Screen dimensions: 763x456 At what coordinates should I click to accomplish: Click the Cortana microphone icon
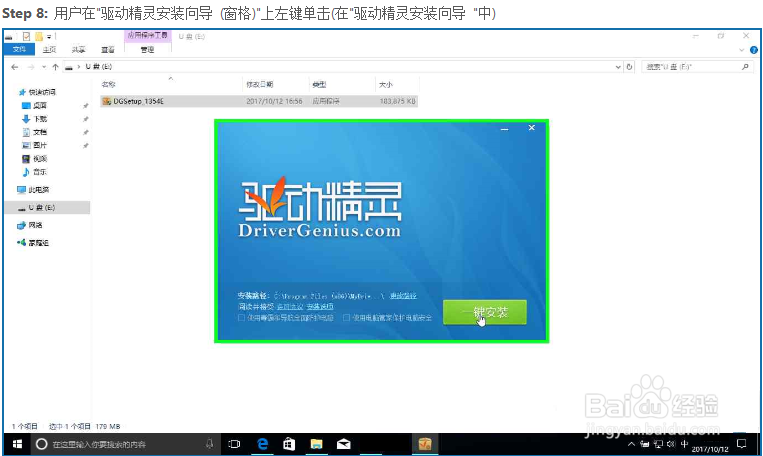209,444
